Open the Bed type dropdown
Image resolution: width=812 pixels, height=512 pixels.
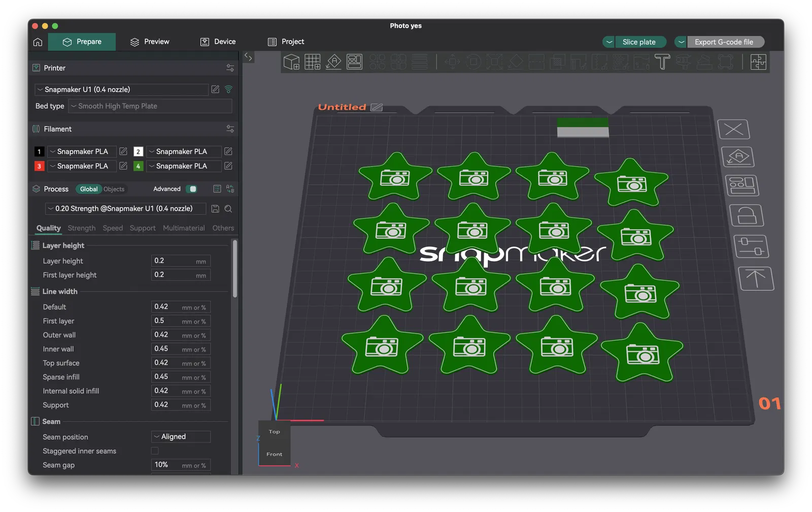pyautogui.click(x=150, y=106)
